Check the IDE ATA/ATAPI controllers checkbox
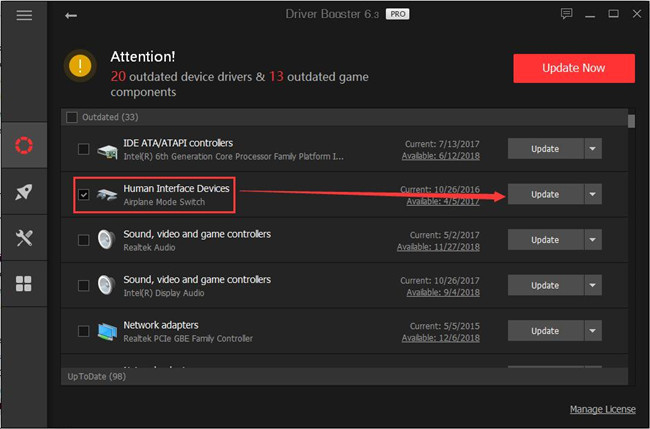650x429 pixels. [x=83, y=149]
